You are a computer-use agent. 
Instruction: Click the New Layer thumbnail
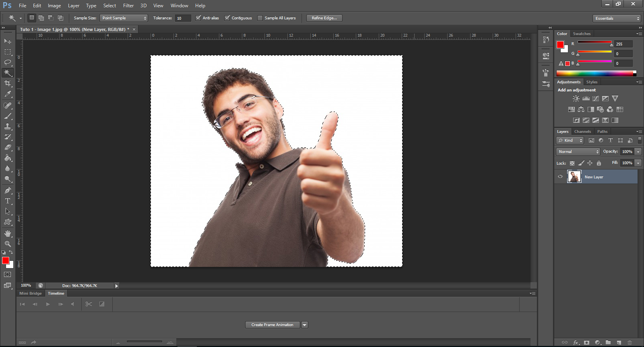click(x=574, y=177)
